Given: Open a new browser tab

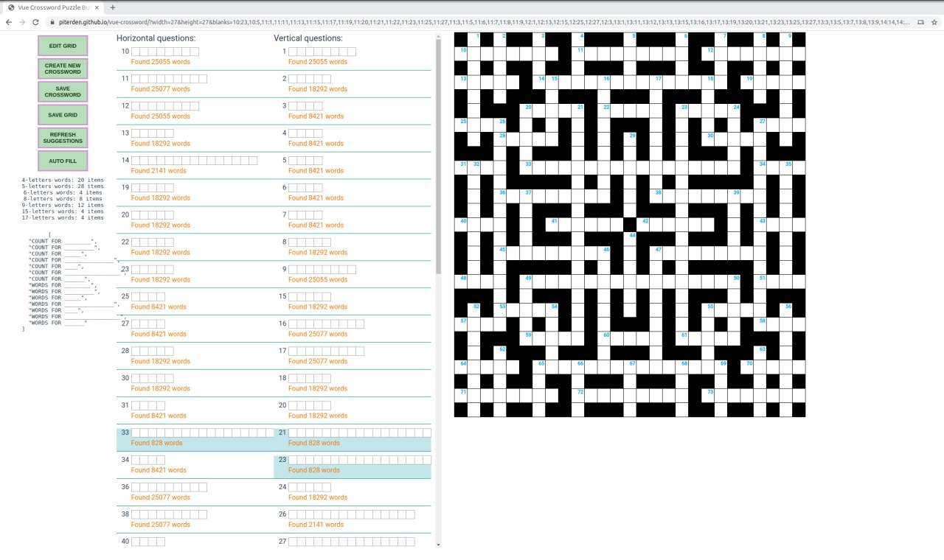Looking at the screenshot, I should [x=112, y=7].
